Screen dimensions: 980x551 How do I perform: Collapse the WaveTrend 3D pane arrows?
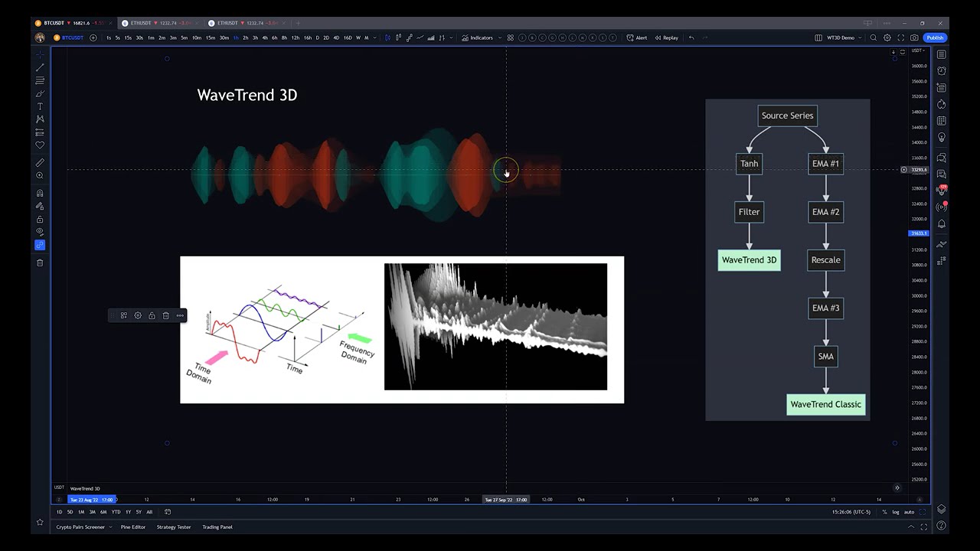[x=897, y=487]
